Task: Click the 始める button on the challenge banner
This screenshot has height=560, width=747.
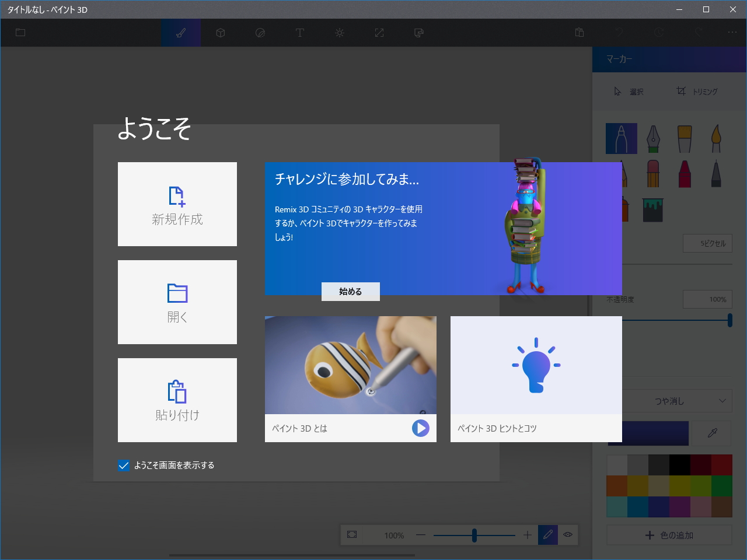Action: [350, 292]
